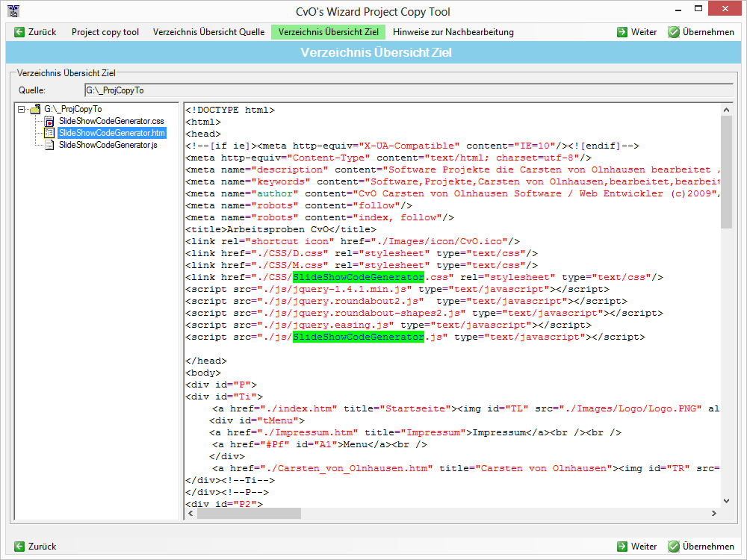The image size is (747, 560).
Task: Click the "./Carsten_von_Olnhausen.htm" href value
Action: [x=347, y=468]
